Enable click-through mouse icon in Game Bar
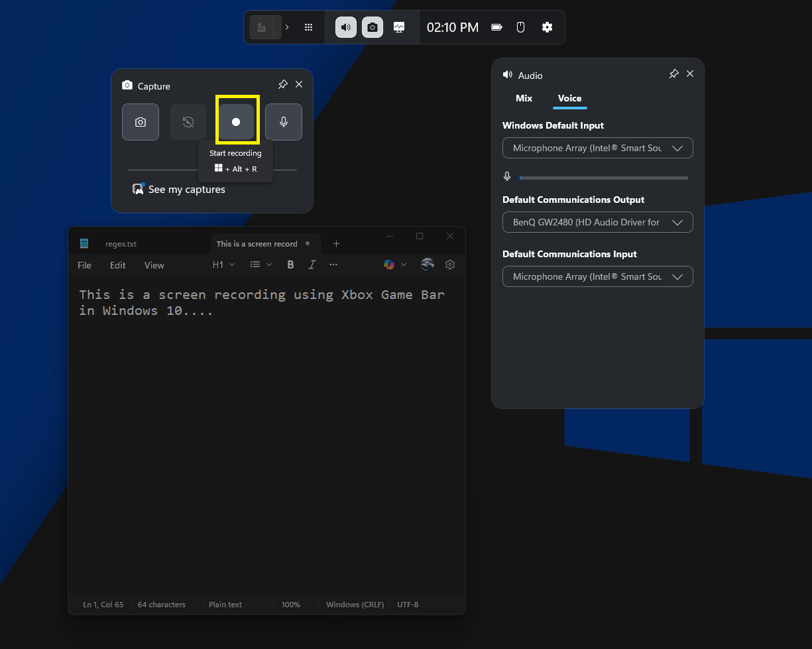This screenshot has height=649, width=812. tap(521, 27)
